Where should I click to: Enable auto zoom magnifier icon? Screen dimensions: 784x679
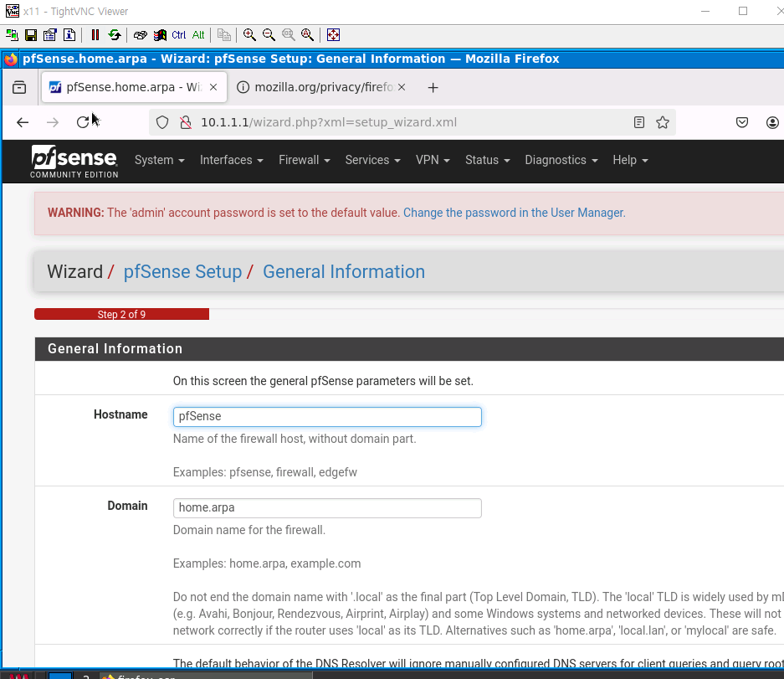pos(308,35)
